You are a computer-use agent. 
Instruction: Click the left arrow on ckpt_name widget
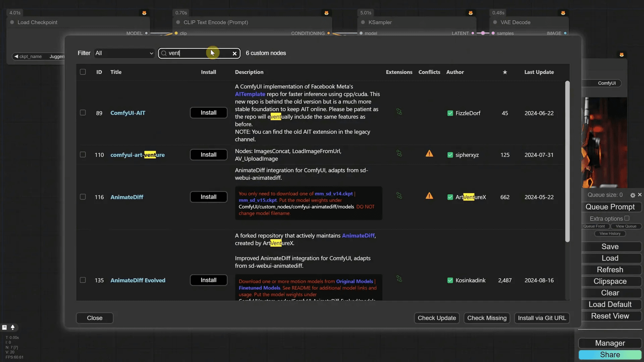(x=16, y=56)
